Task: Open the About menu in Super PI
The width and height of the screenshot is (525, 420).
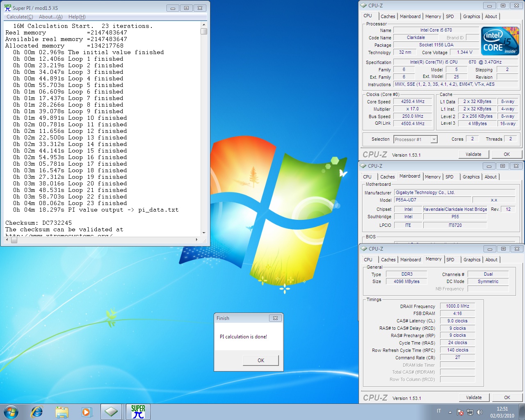Action: tap(51, 17)
